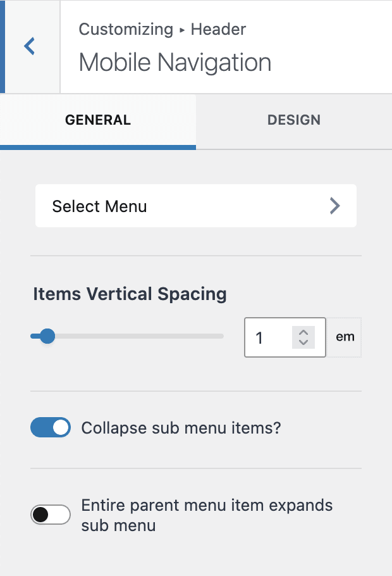Open the menu selection screen
Screen dimensions: 392x576
point(196,206)
